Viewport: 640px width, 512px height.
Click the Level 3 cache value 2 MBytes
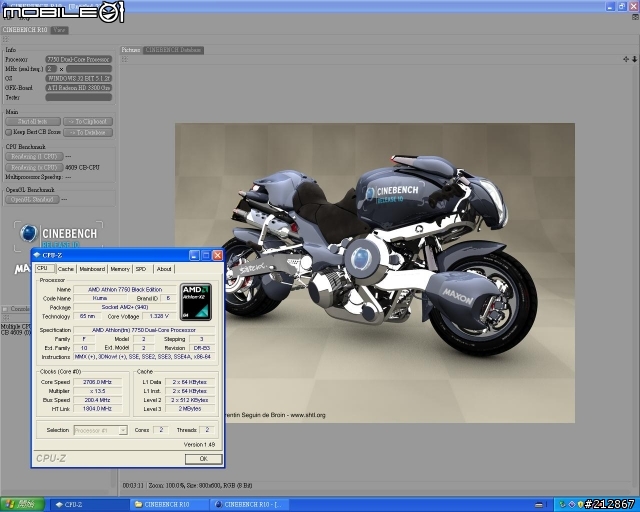coord(190,409)
